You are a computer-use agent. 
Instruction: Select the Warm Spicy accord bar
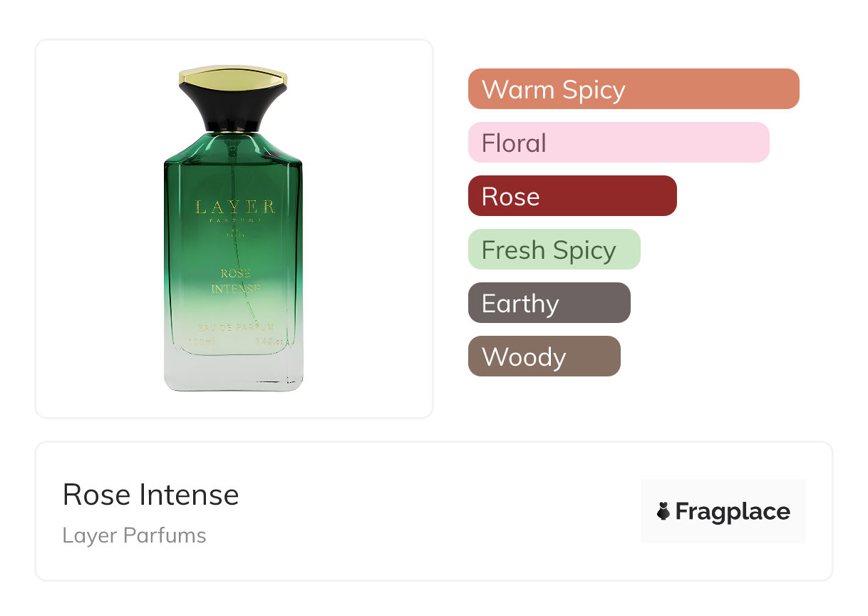point(633,89)
